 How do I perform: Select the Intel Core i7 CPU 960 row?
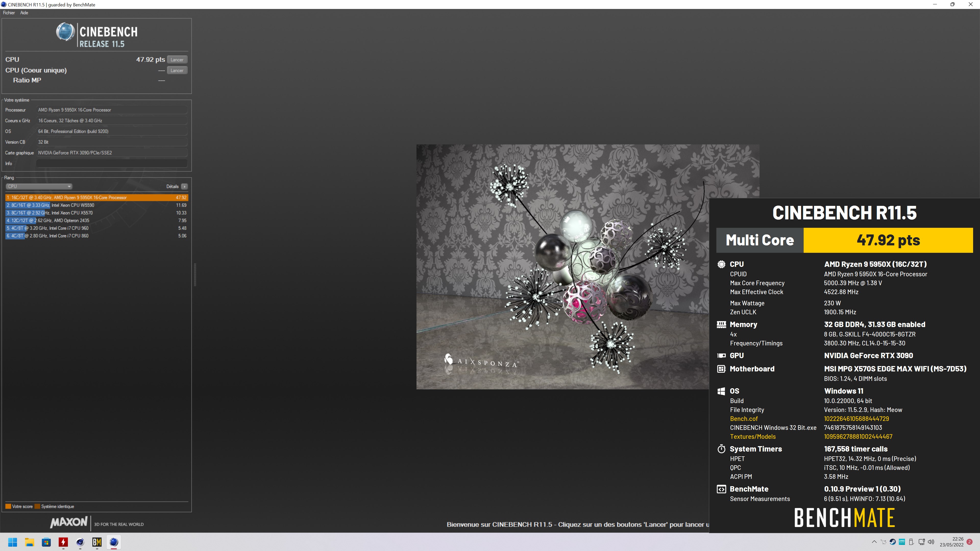97,228
